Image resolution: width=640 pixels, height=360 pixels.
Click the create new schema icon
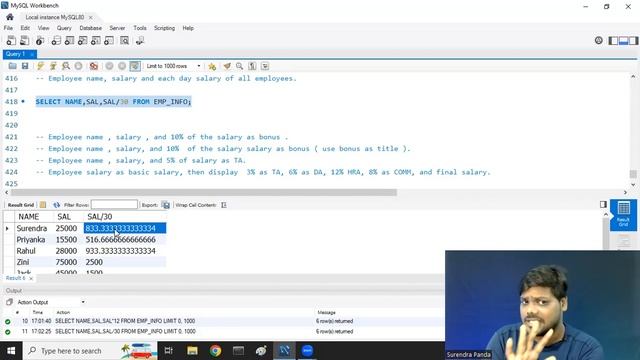(x=56, y=41)
